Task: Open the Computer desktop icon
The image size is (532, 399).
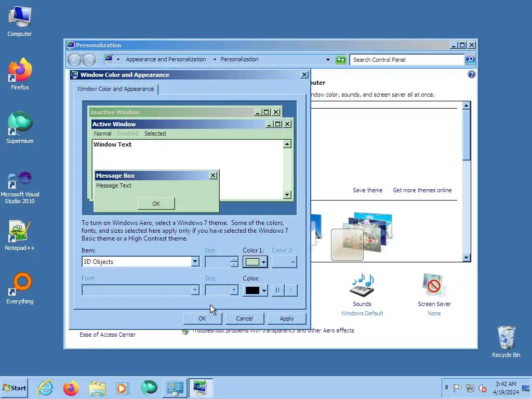Action: [20, 21]
